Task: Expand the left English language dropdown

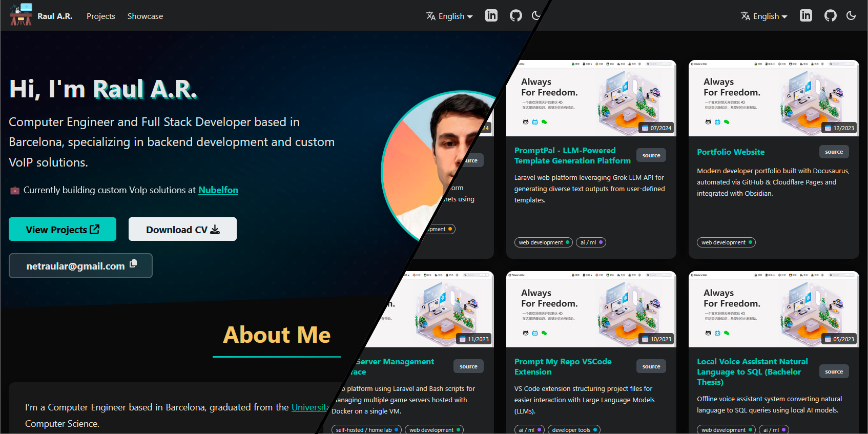Action: click(449, 16)
